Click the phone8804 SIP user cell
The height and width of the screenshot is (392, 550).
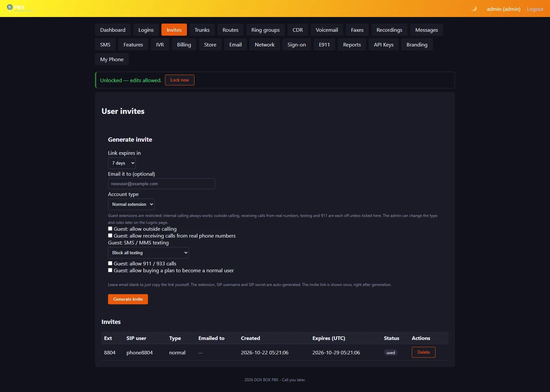tap(139, 352)
